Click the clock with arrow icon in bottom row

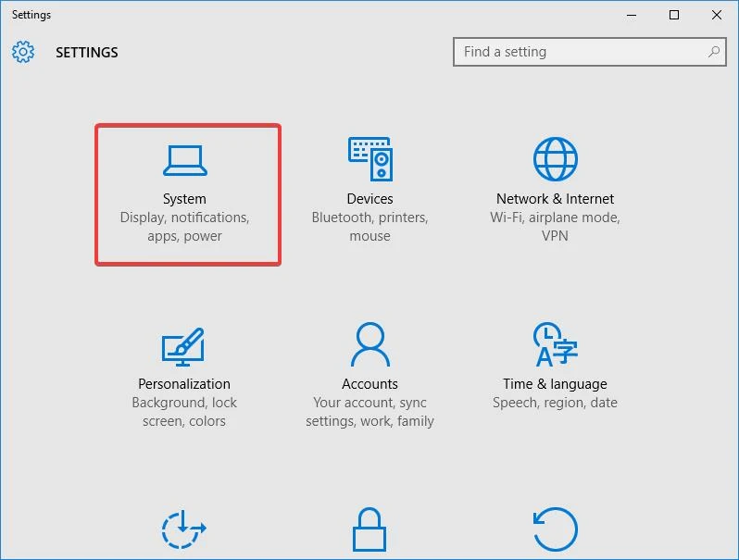click(183, 529)
